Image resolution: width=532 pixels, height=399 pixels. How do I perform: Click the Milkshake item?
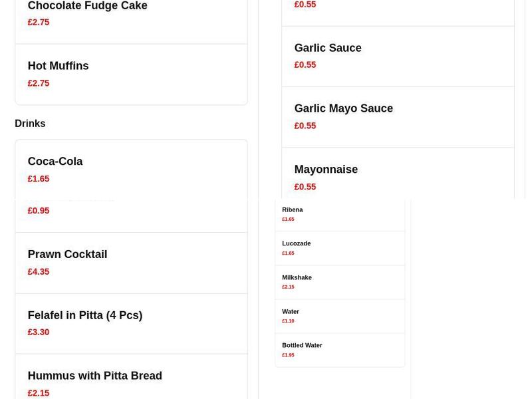coord(297,277)
